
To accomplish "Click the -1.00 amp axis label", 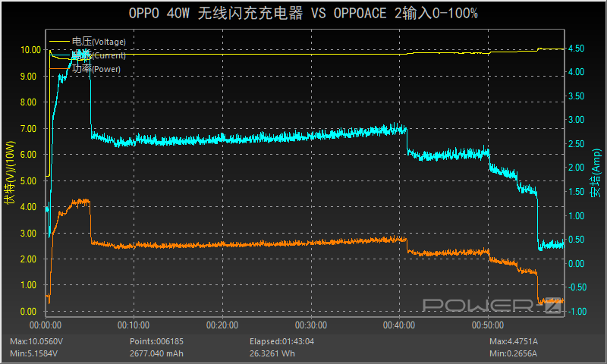I will point(577,312).
